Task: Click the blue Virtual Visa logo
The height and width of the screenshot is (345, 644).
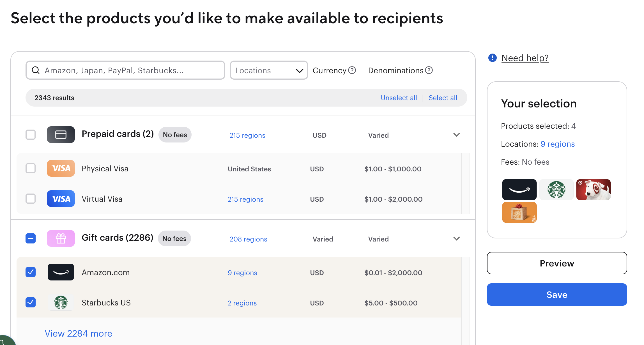Action: click(x=61, y=199)
